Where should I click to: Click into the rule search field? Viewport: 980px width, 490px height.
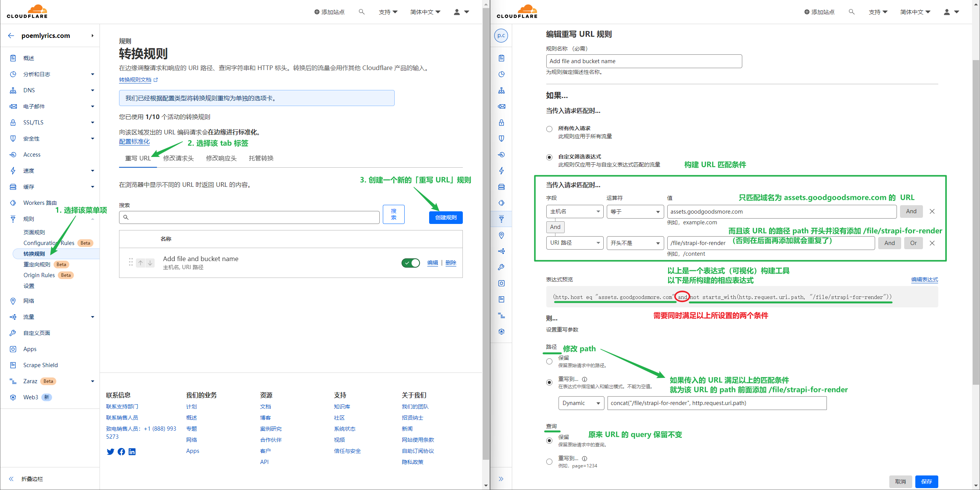click(249, 217)
